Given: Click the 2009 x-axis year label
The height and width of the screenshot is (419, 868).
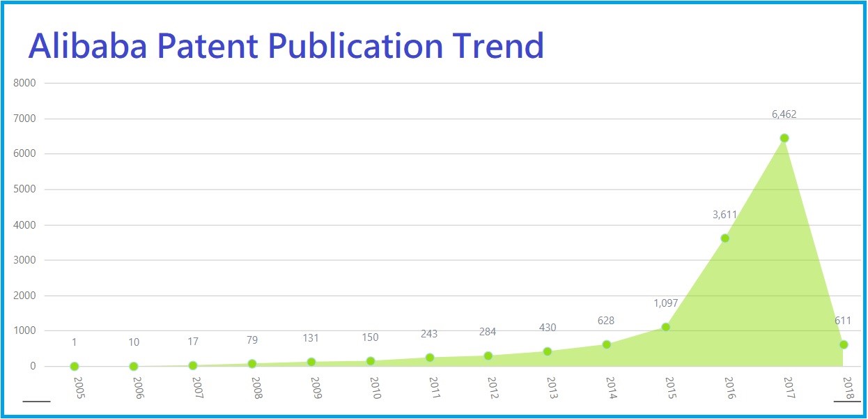Looking at the screenshot, I should coord(316,388).
